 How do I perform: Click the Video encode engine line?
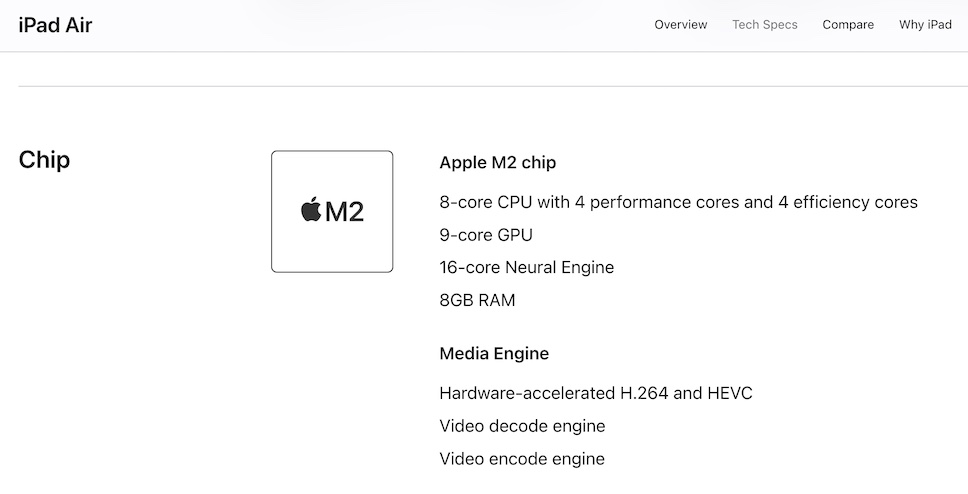point(522,459)
